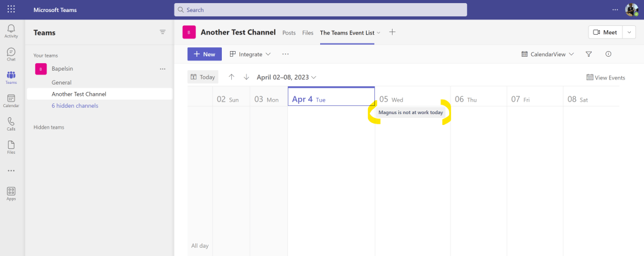Switch to the Files tab
The width and height of the screenshot is (644, 256).
click(x=308, y=32)
